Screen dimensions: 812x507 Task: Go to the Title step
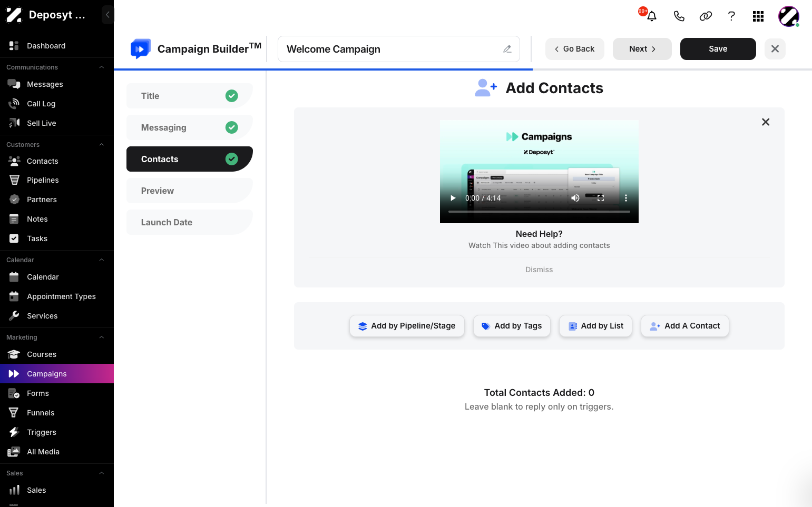190,96
